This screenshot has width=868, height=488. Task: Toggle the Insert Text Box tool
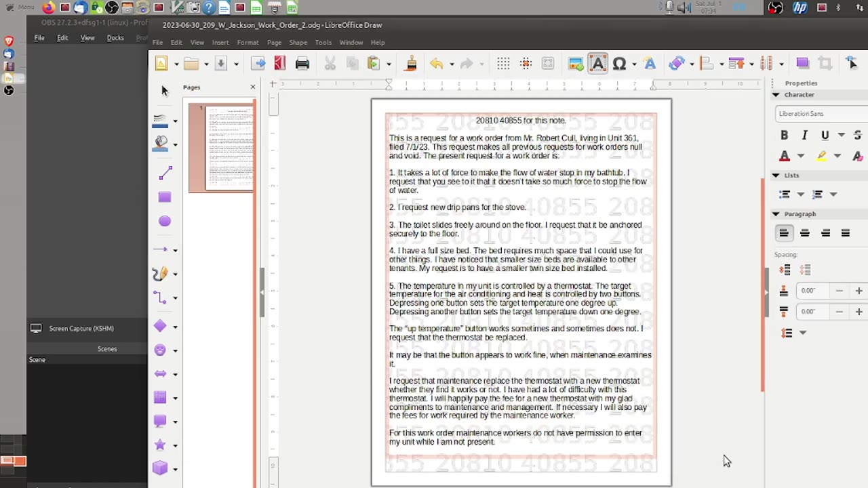coord(597,64)
